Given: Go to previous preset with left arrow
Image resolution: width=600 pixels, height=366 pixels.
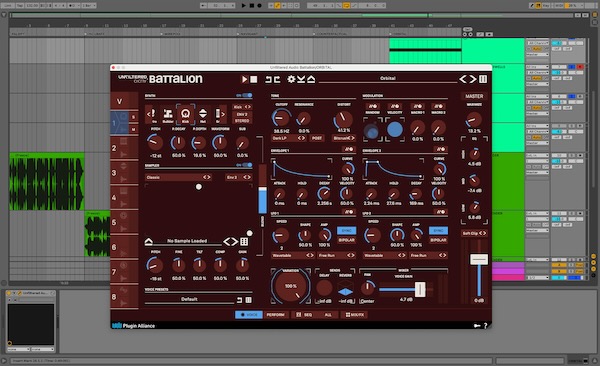Looking at the screenshot, I should pos(463,79).
